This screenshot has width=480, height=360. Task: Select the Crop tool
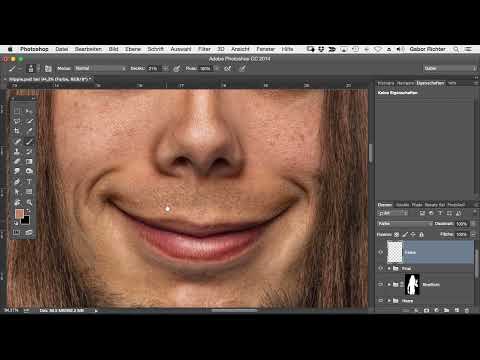click(x=17, y=131)
